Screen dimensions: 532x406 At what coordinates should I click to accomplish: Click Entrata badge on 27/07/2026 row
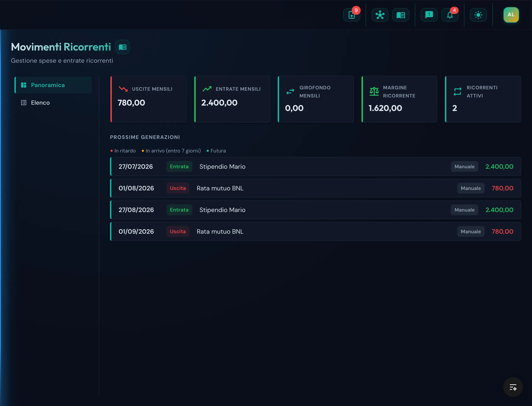179,166
